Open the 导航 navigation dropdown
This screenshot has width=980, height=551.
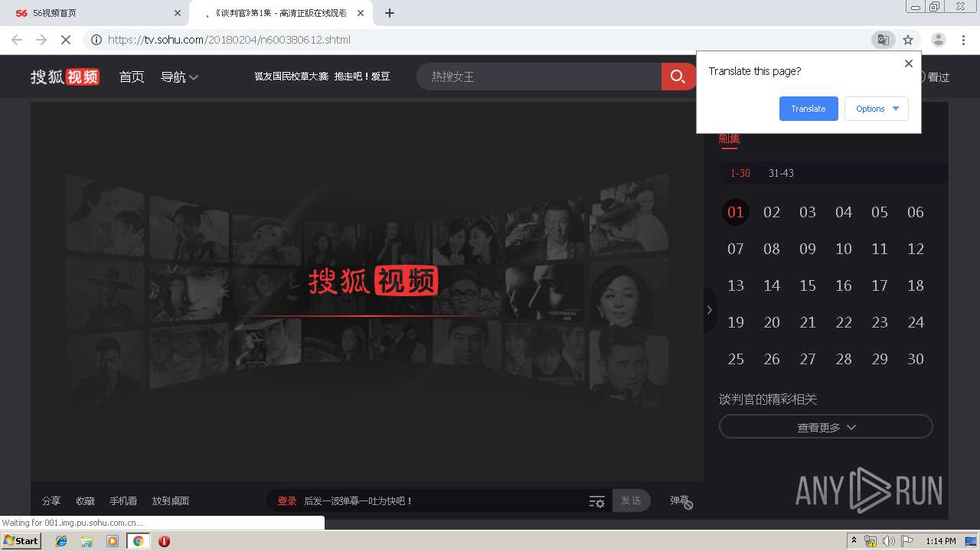[x=180, y=77]
